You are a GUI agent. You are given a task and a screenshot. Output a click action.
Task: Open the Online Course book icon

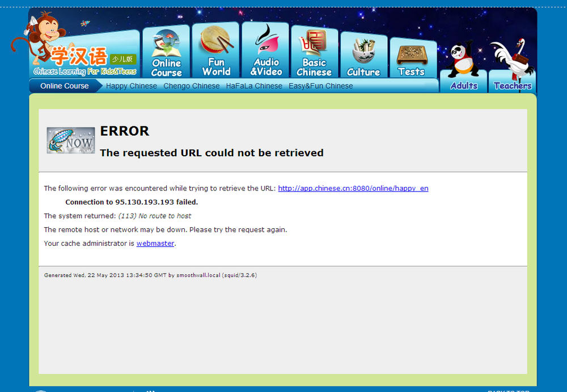tap(166, 44)
